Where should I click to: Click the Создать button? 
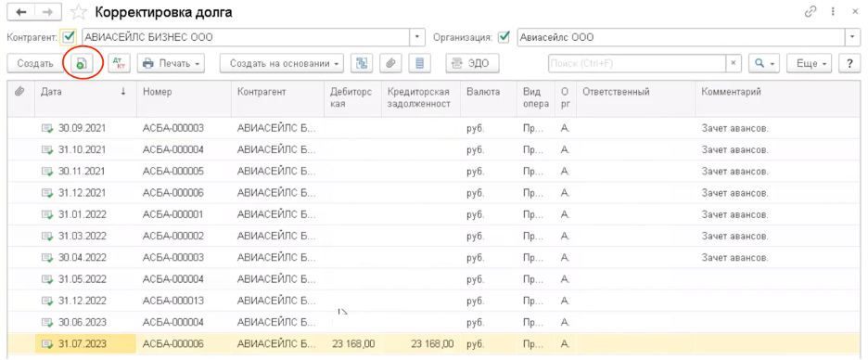tap(35, 64)
